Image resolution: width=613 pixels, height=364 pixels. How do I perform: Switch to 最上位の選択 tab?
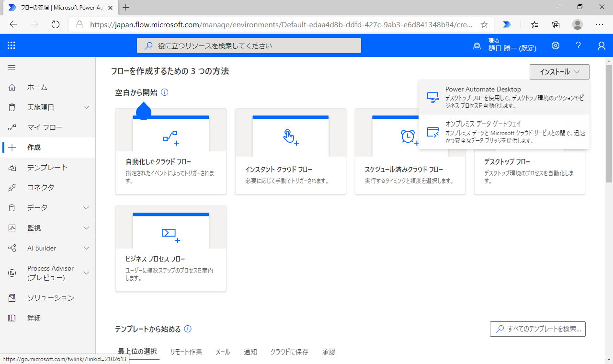click(x=137, y=352)
